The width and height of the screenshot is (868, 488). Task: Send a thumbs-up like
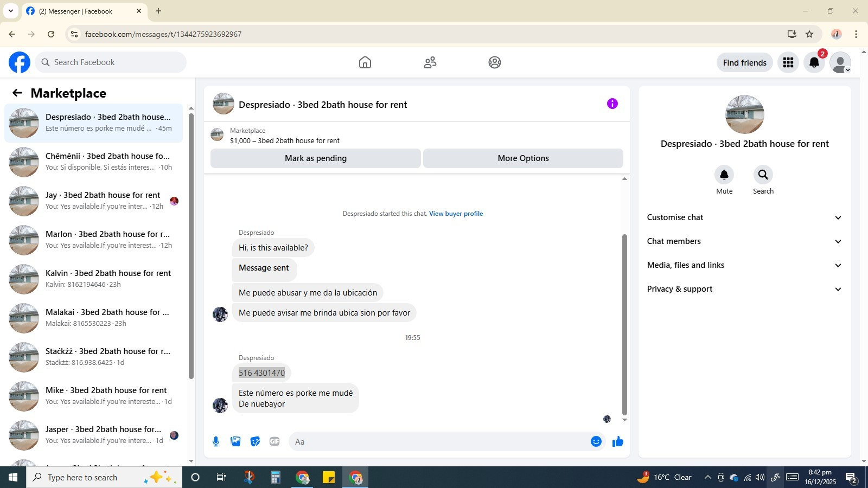click(x=618, y=441)
